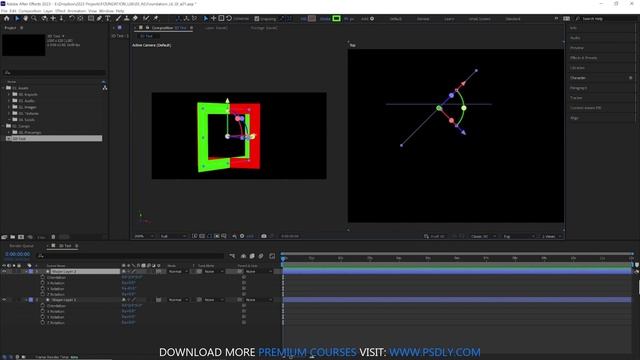This screenshot has width=640, height=360.
Task: Open the File menu
Action: (x=4, y=11)
